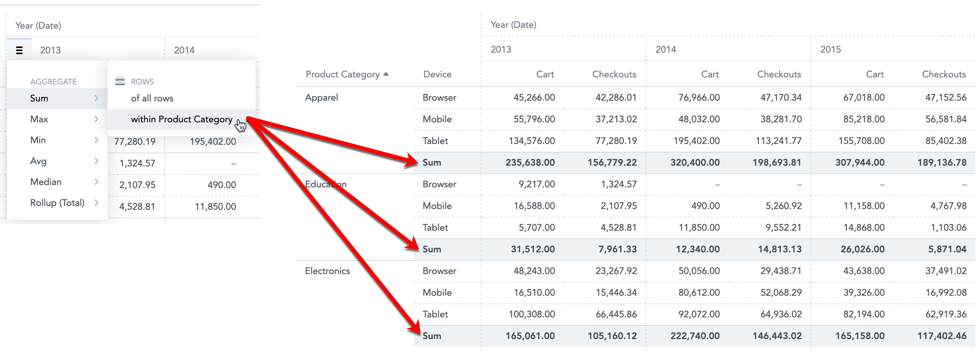Screen dimensions: 980x353
Task: Select the Median aggregate option
Action: (46, 182)
